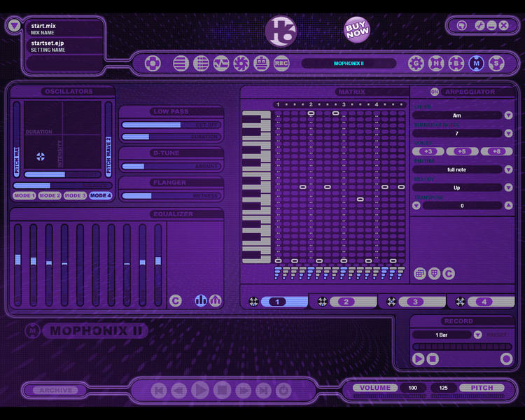Open the Rhythm dropdown showing full note
The width and height of the screenshot is (525, 420).
click(508, 169)
